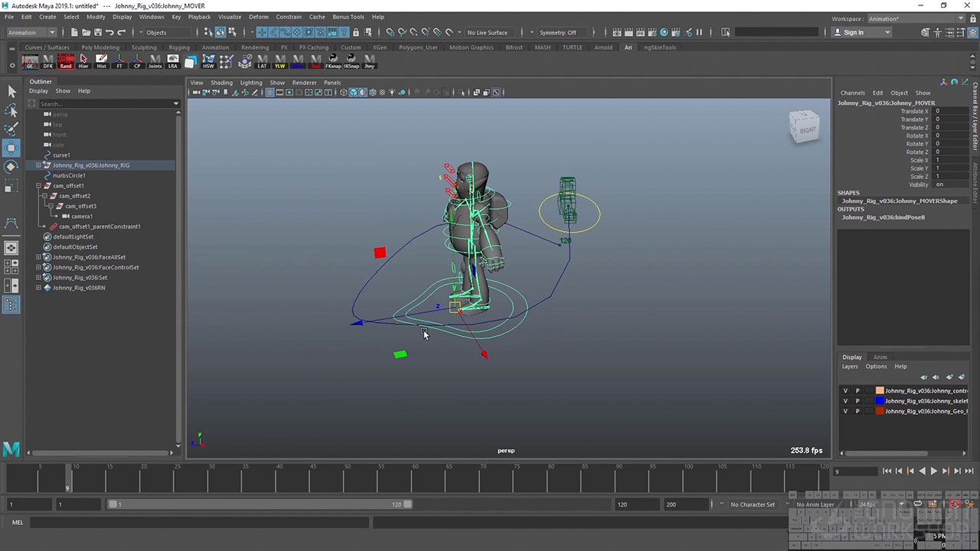Image resolution: width=980 pixels, height=551 pixels.
Task: Switch to the Rigging shelf tab
Action: 178,47
